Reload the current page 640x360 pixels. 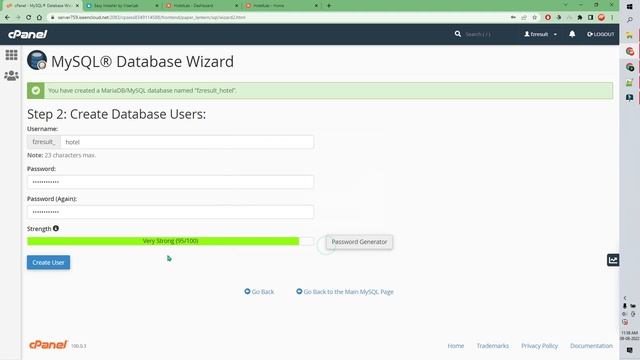(29, 18)
